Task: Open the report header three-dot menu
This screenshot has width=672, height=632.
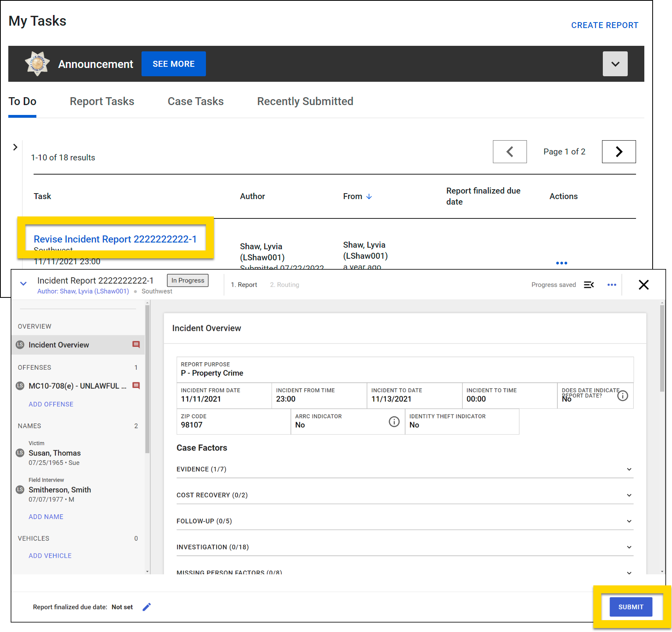Action: (x=612, y=285)
